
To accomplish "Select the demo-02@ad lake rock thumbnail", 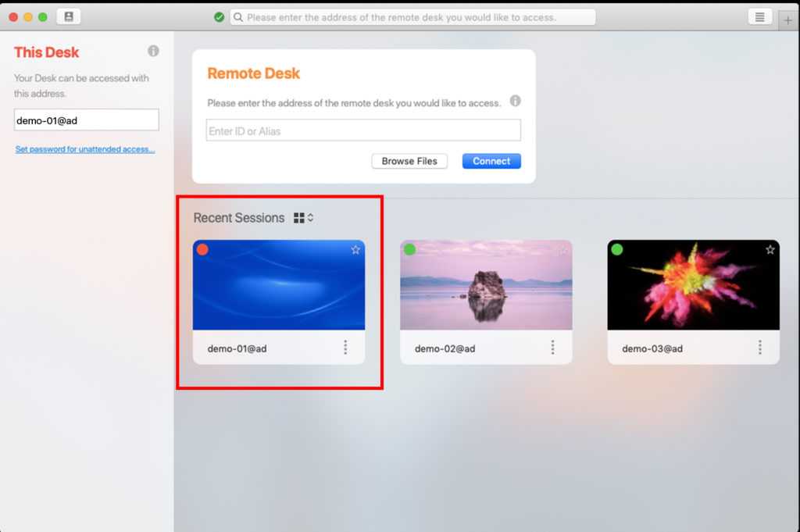I will pos(486,285).
